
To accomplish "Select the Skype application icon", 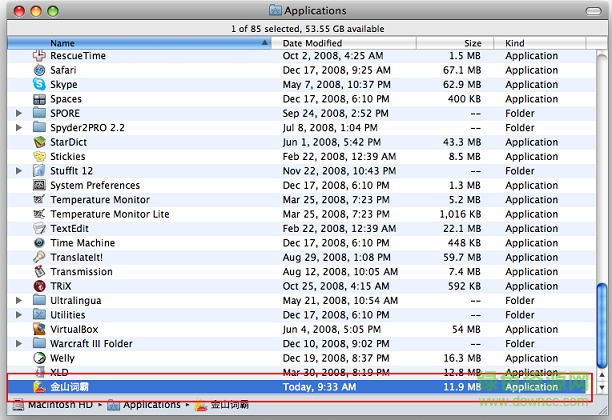I will (39, 85).
